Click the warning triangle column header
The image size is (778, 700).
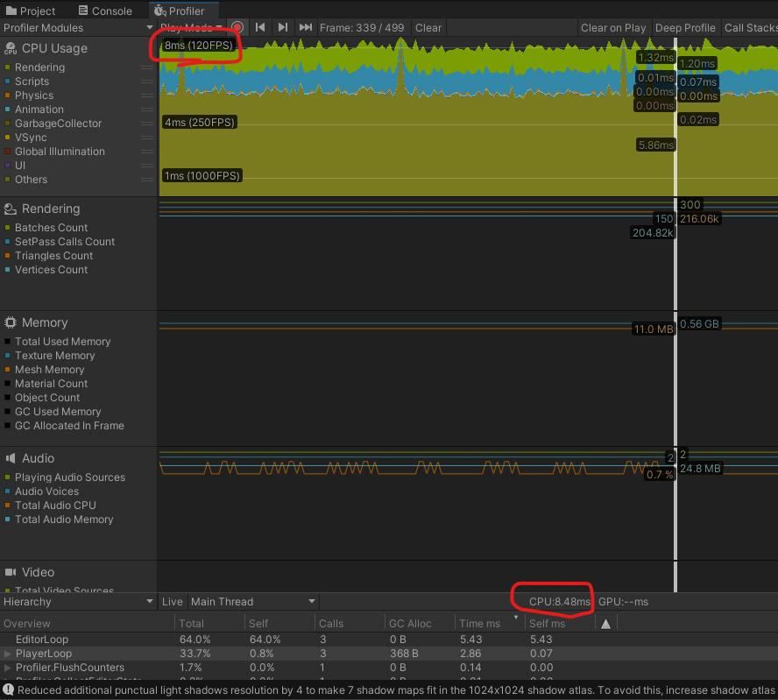(x=605, y=624)
